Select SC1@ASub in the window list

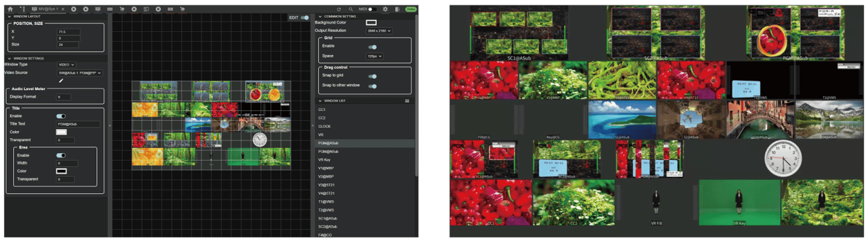click(x=364, y=219)
